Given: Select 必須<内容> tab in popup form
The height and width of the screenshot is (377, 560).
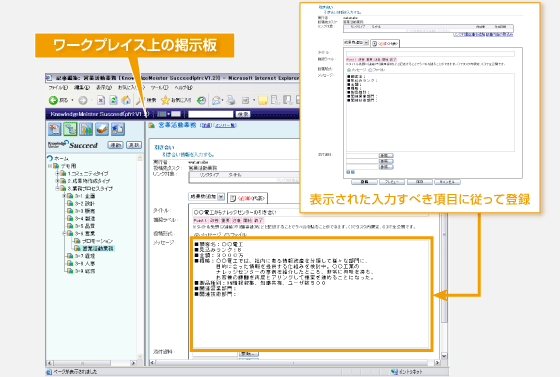Looking at the screenshot, I should point(385,44).
